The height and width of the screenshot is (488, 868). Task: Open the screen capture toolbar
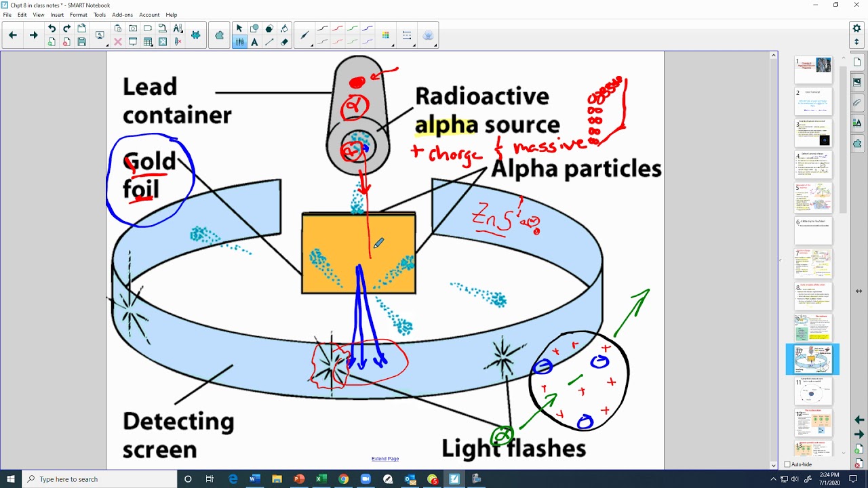point(133,28)
